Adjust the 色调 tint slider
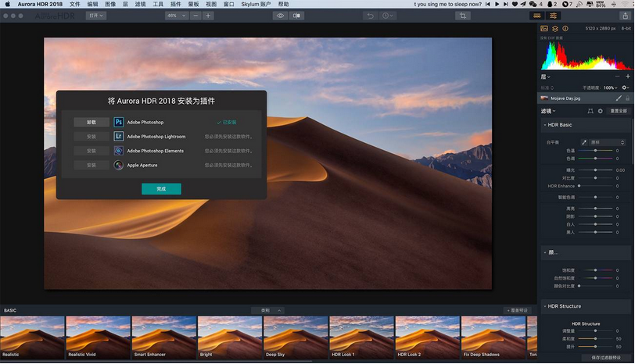635x364 pixels. click(595, 159)
